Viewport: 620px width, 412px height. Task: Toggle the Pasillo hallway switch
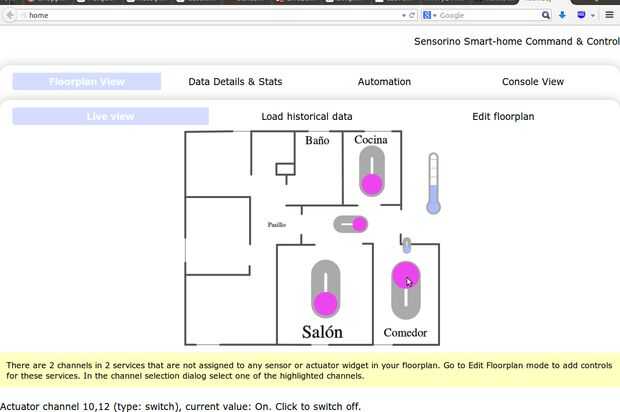coord(351,224)
